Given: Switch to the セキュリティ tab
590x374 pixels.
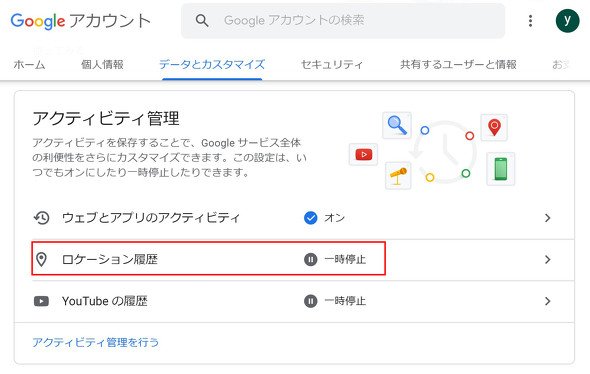Looking at the screenshot, I should click(x=332, y=65).
